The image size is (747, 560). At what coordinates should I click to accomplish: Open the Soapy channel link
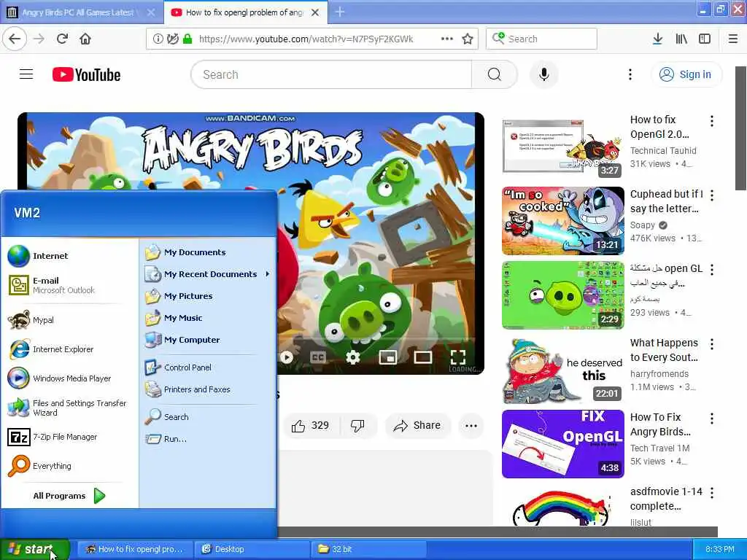[x=643, y=225]
